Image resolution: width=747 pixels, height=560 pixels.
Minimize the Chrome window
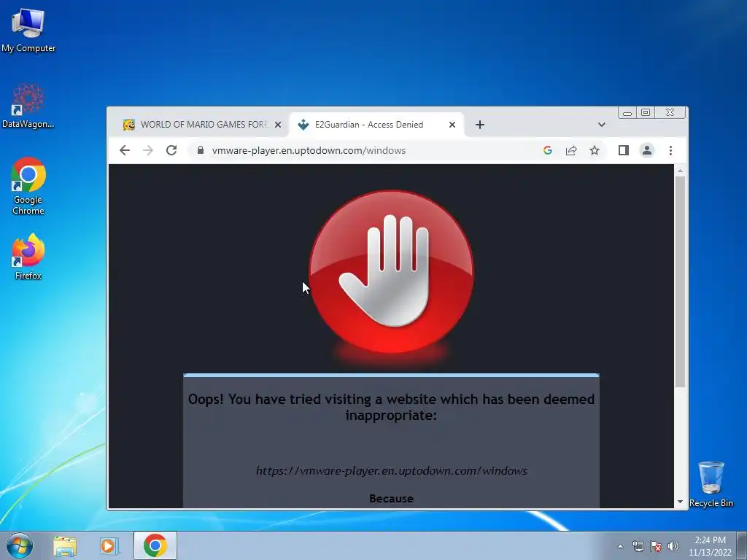627,113
